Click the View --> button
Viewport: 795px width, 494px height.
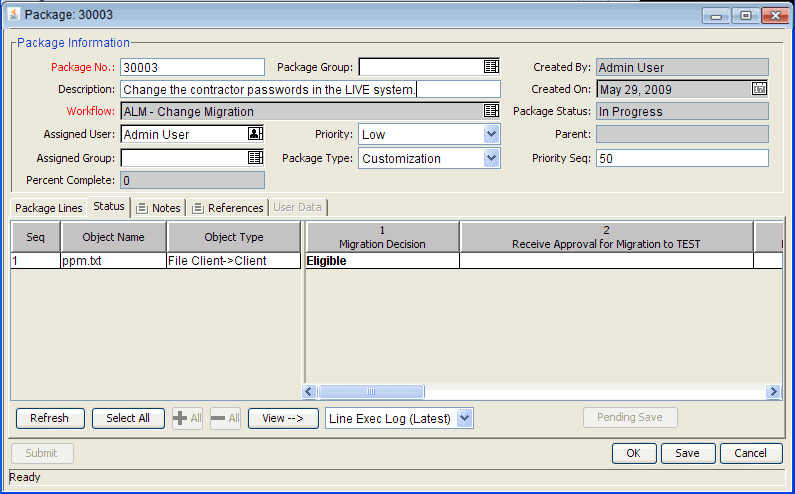point(283,418)
